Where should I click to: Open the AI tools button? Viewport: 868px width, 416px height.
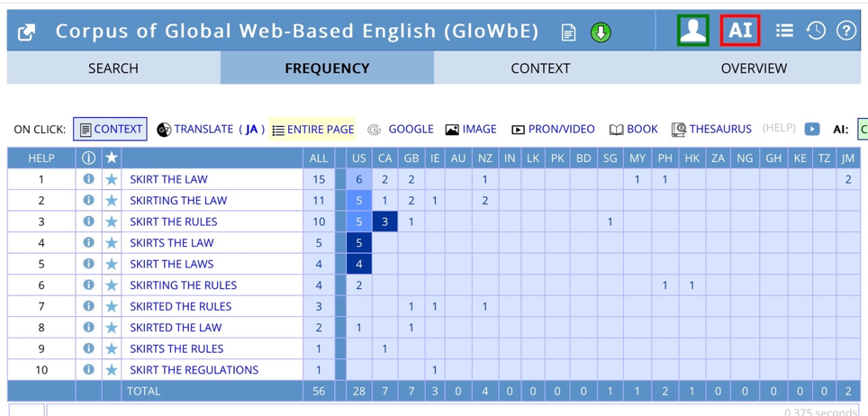tap(740, 31)
